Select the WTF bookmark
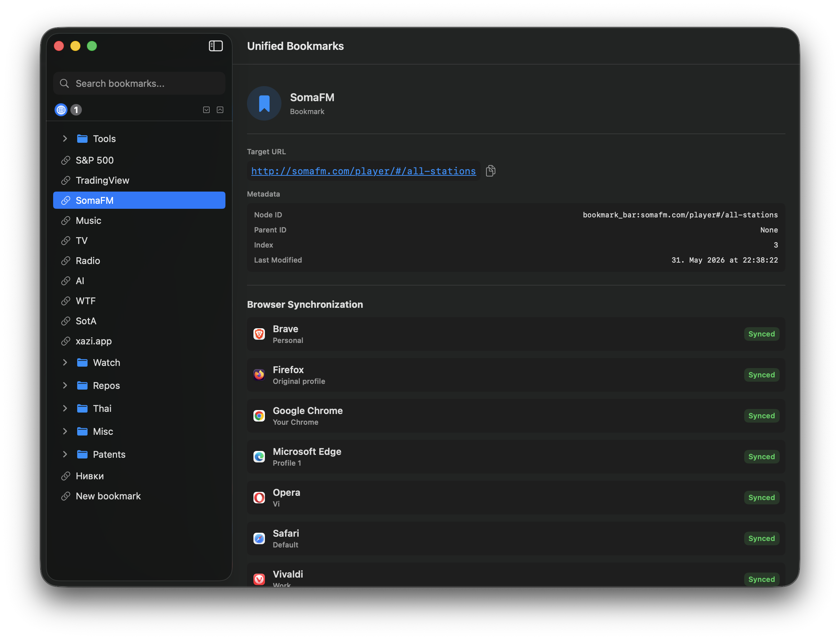Screen dimensions: 840x640 tap(139, 301)
